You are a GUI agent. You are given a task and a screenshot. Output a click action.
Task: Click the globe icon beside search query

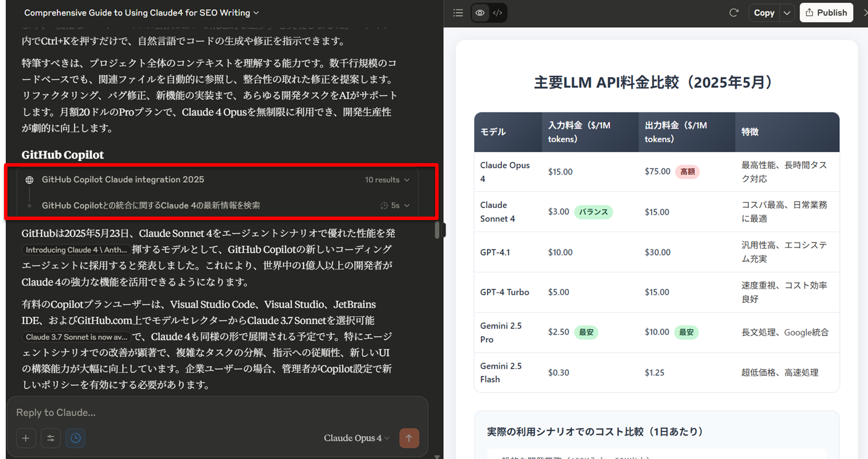tap(29, 180)
